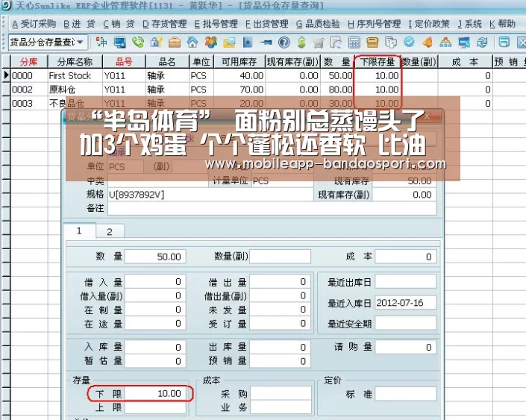526x420 pixels.
Task: Open the F 出货管理 menu
Action: point(266,24)
